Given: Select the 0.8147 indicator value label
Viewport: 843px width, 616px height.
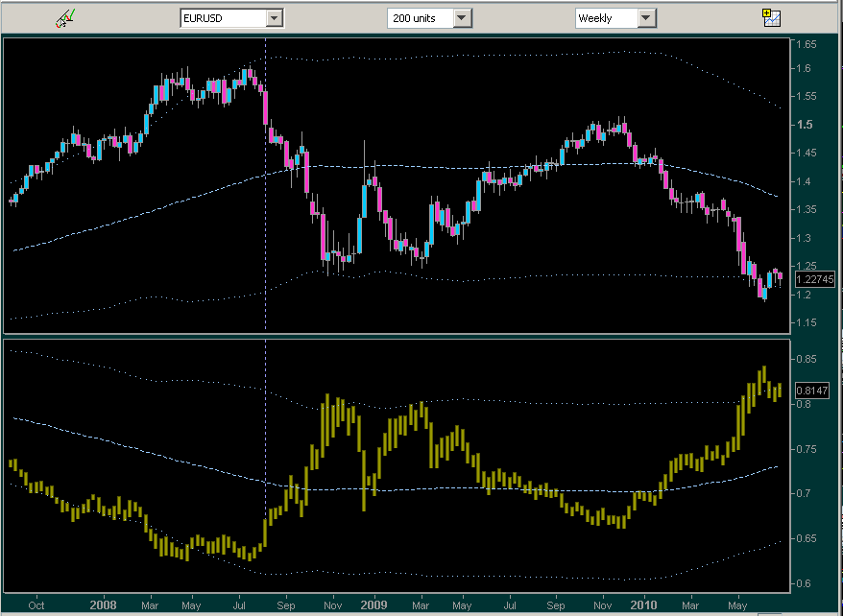Looking at the screenshot, I should click(x=812, y=391).
